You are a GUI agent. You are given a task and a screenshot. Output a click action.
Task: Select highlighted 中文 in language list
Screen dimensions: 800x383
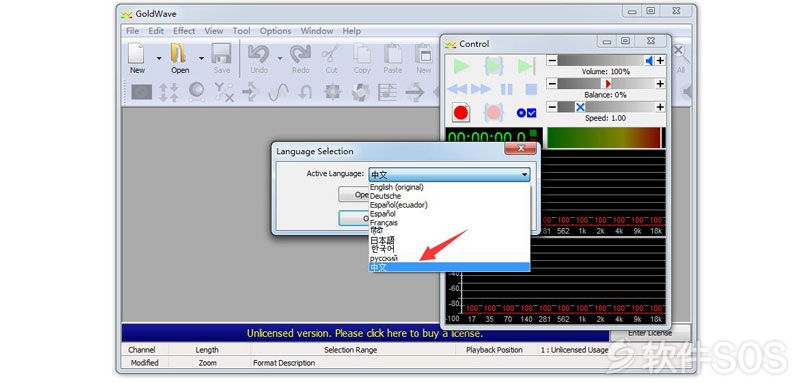(x=449, y=267)
